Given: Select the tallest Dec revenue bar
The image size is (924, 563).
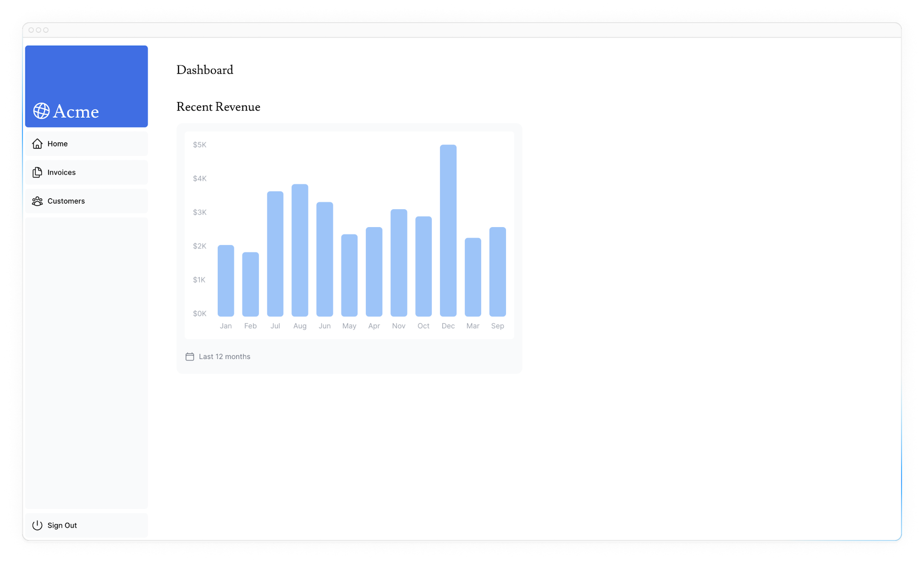Looking at the screenshot, I should click(448, 231).
